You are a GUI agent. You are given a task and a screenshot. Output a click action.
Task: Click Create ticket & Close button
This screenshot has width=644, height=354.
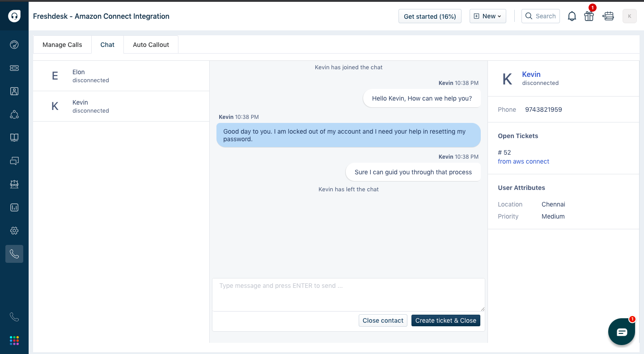pos(446,320)
